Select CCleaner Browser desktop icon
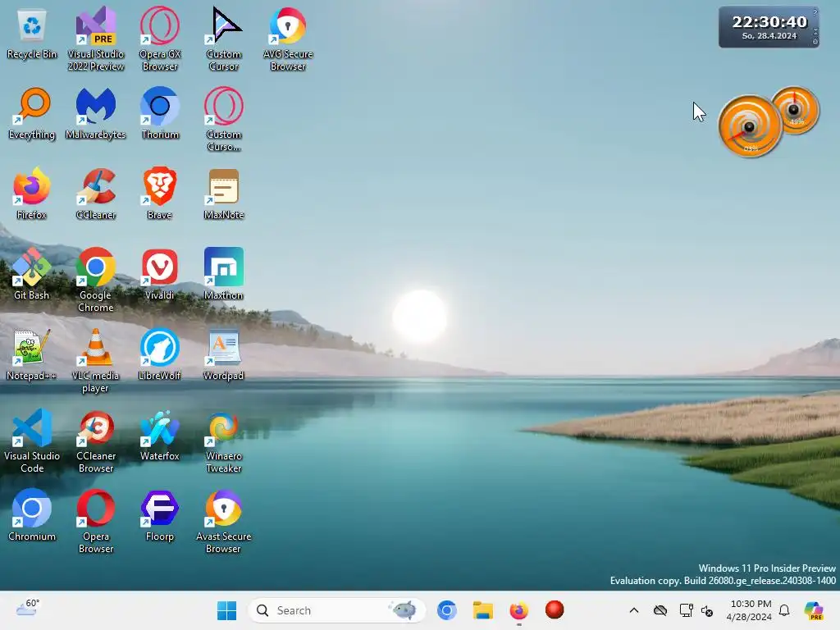 [96, 441]
